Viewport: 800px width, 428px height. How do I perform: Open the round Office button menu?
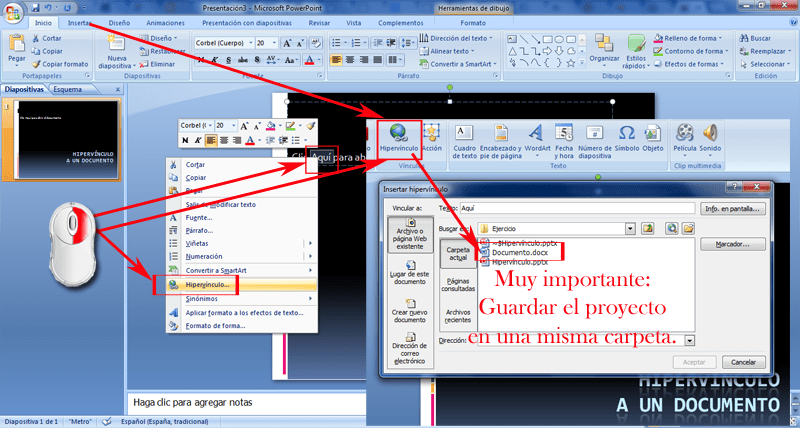14,12
